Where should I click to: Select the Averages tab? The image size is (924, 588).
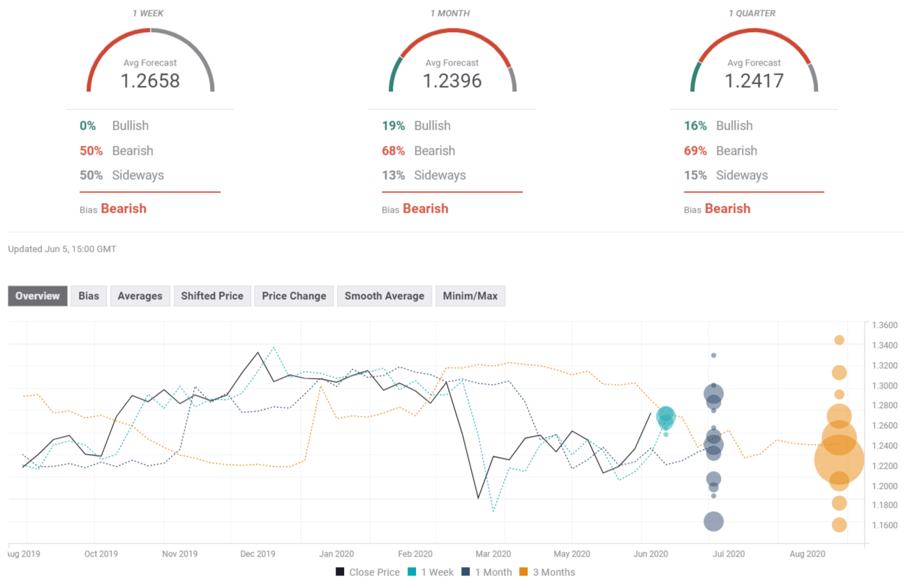[x=140, y=296]
